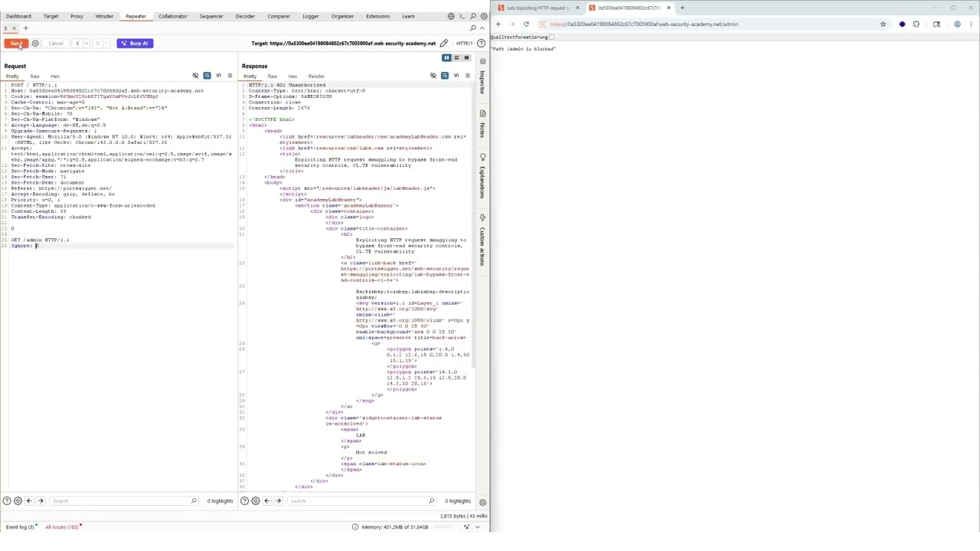
Task: Open the Organizer tab
Action: point(342,16)
